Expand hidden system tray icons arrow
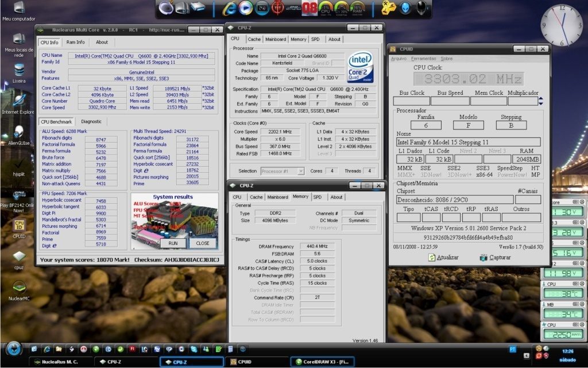 click(x=527, y=355)
